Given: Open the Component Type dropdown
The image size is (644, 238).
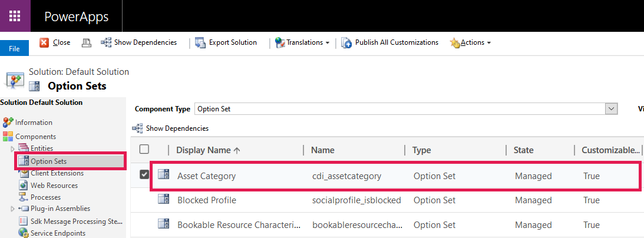Looking at the screenshot, I should [x=612, y=109].
